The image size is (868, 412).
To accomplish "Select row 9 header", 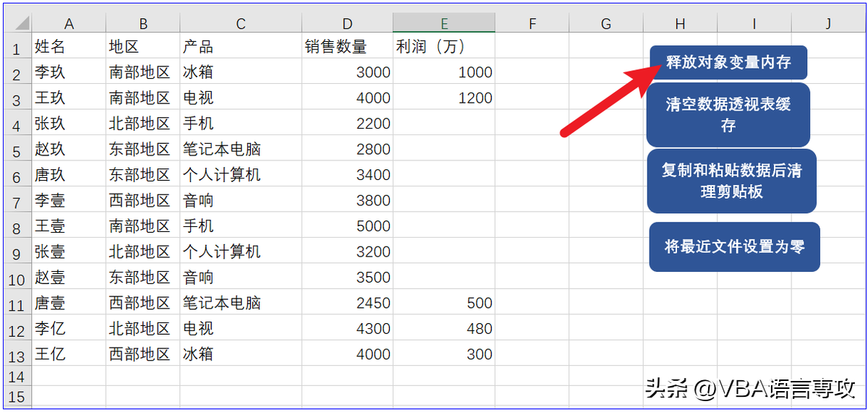I will pyautogui.click(x=18, y=252).
